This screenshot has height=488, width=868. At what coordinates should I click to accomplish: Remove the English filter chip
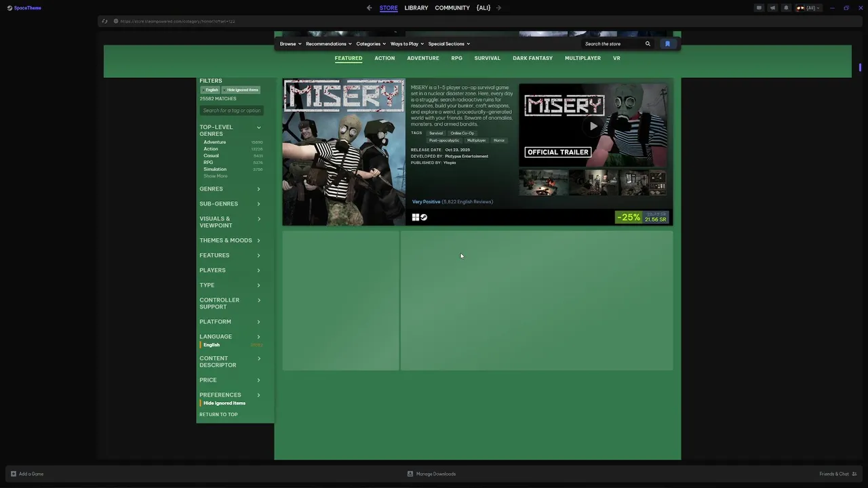(x=210, y=89)
